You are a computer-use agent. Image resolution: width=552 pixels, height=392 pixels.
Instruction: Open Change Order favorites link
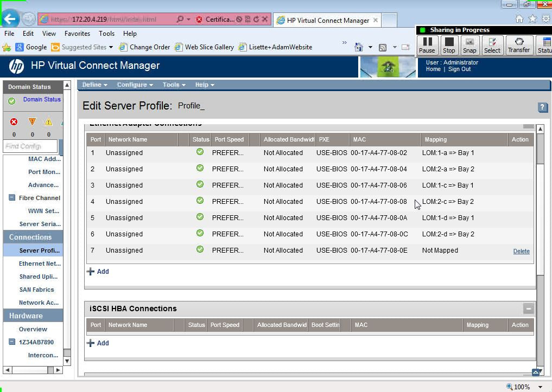[x=144, y=47]
